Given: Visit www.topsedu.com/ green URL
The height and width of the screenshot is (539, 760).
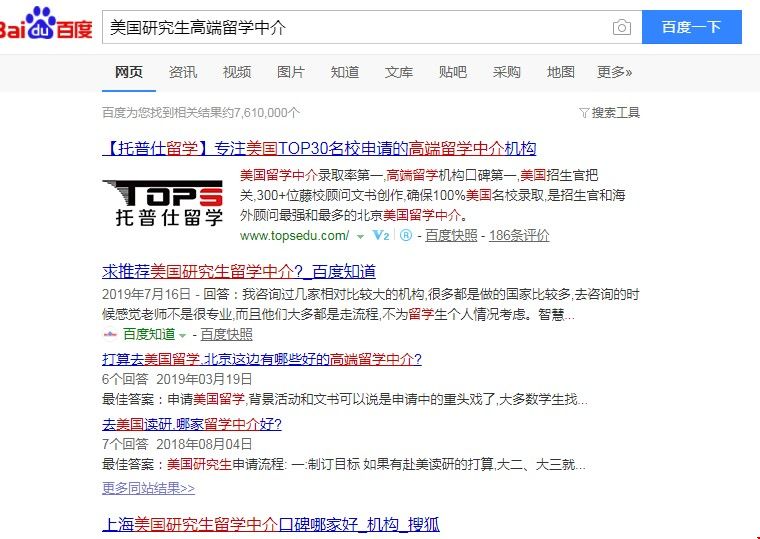Looking at the screenshot, I should point(294,236).
